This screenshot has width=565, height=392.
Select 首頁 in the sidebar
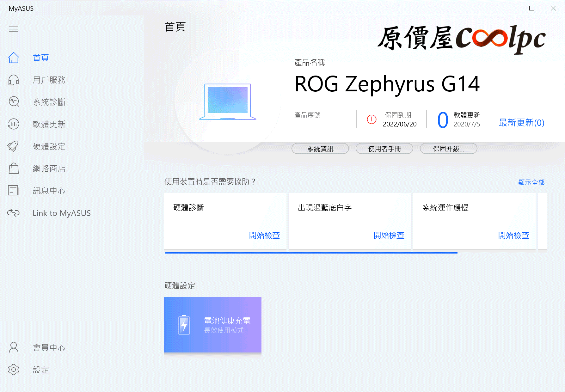[x=41, y=58]
